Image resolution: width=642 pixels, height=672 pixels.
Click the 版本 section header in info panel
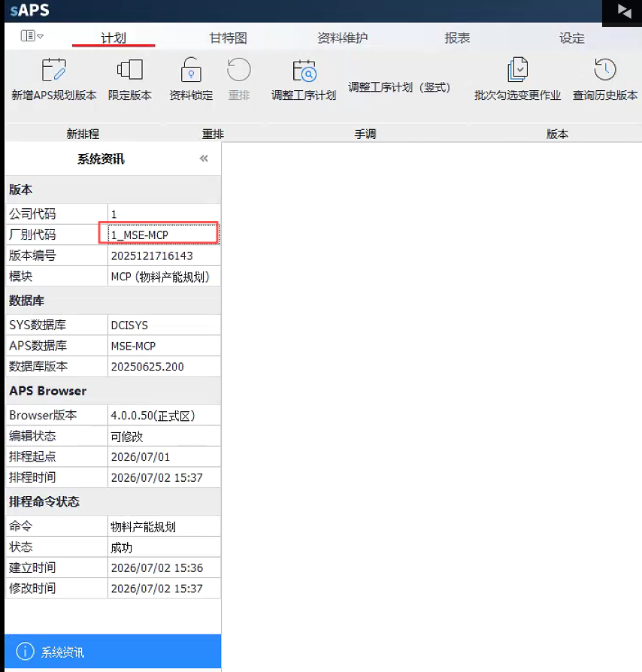113,189
